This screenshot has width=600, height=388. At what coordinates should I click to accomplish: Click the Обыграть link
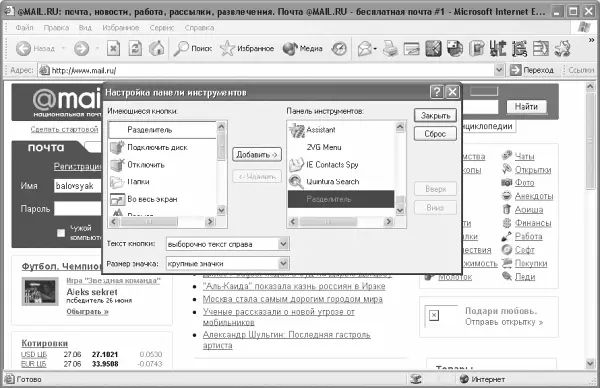(x=87, y=312)
